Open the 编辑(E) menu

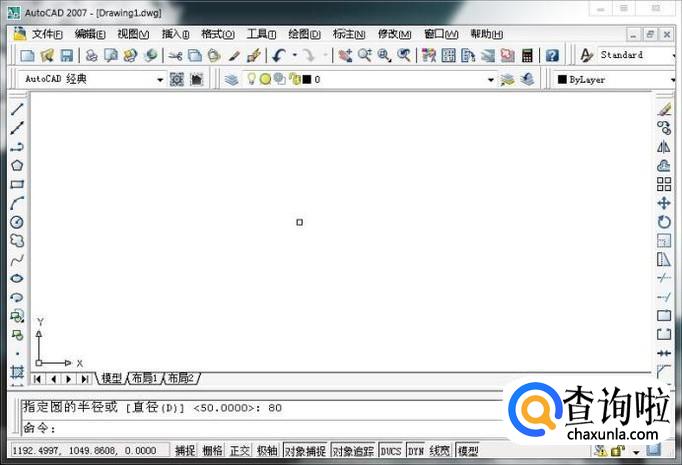(x=90, y=34)
